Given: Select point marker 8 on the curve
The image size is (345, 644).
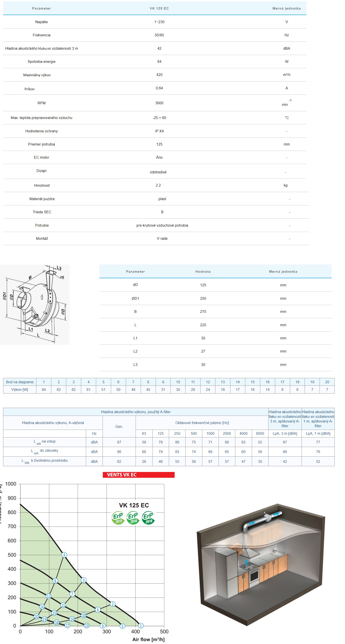Looking at the screenshot, I should pyautogui.click(x=55, y=581).
